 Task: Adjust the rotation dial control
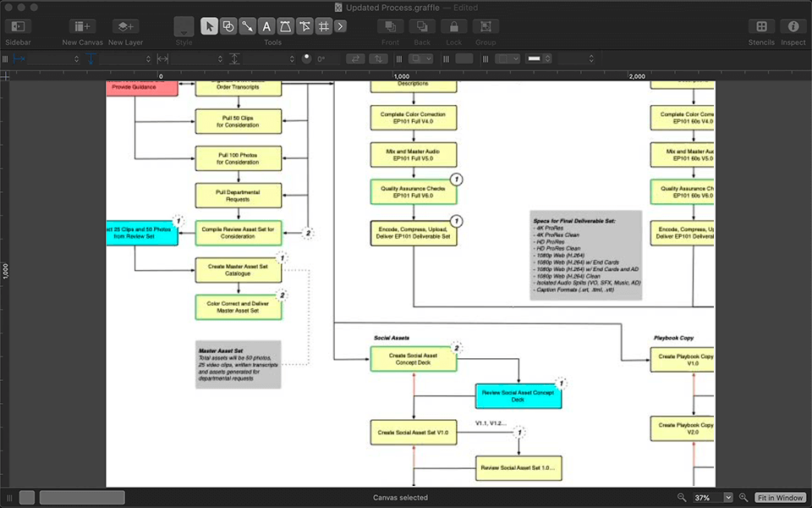tap(306, 58)
